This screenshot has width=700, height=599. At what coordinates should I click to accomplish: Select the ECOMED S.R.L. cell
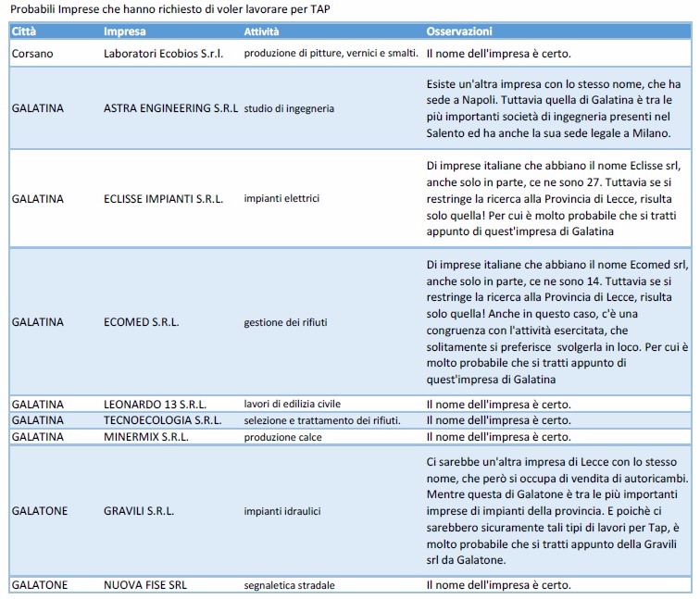pos(141,322)
